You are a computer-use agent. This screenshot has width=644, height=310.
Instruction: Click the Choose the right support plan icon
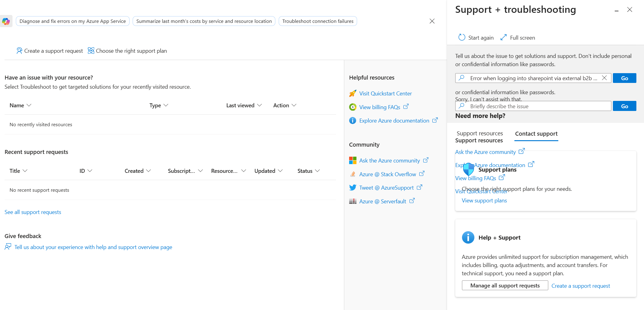click(x=91, y=51)
